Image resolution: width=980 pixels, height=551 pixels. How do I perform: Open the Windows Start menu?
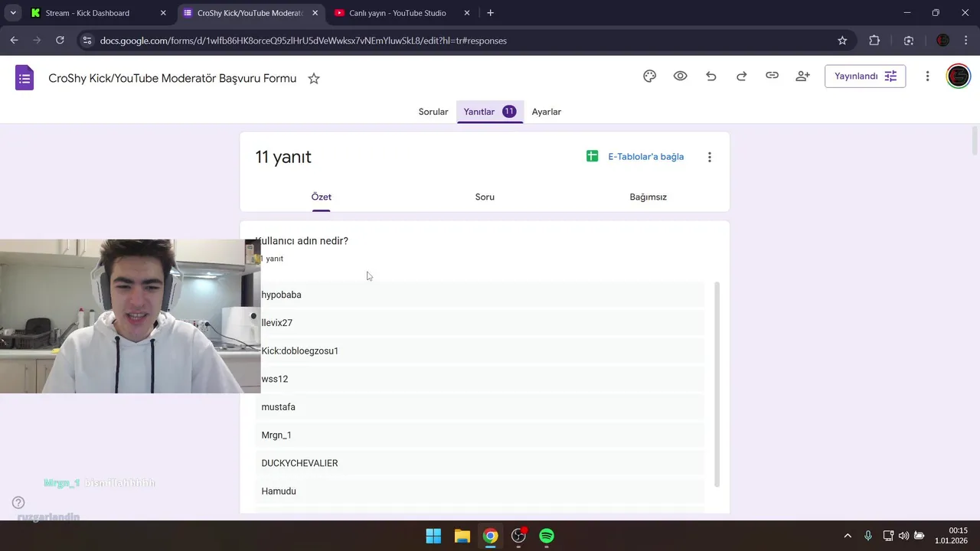click(x=433, y=536)
